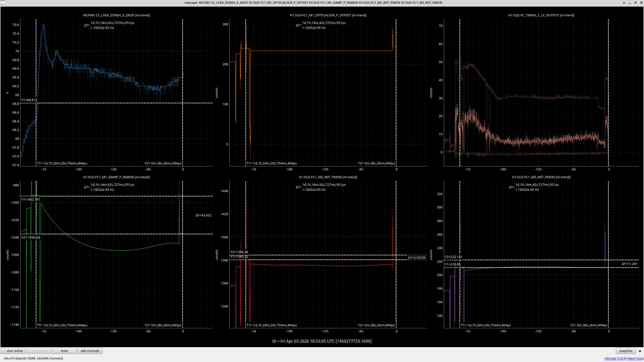
Task: Select the Y2=-1036.24 cursor in DAMP_P_INMON plot
Action: pos(30,237)
